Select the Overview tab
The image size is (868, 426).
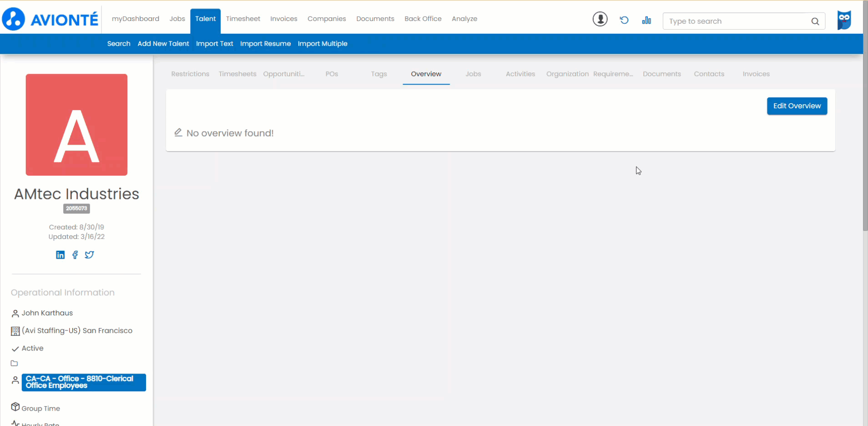(426, 74)
